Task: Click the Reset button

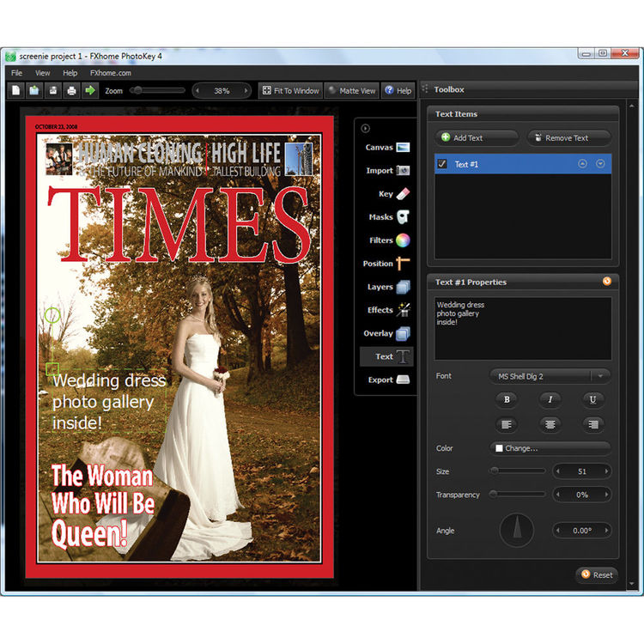Action: [x=597, y=575]
